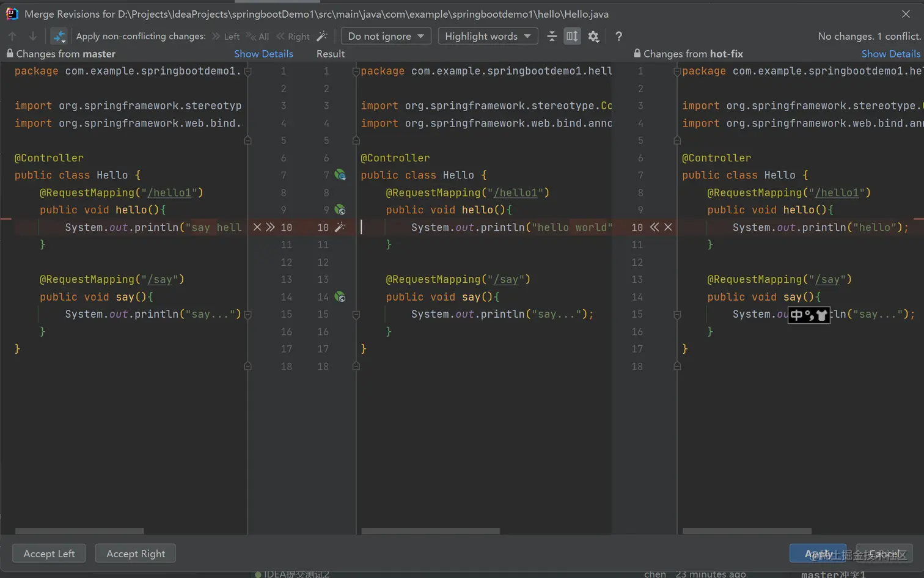Open the 'Do not ignore' dropdown
The image size is (924, 578).
pyautogui.click(x=386, y=37)
